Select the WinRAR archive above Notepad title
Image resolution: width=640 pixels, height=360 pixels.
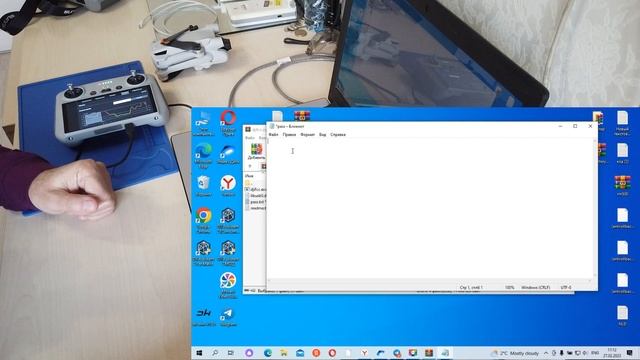coord(302,116)
